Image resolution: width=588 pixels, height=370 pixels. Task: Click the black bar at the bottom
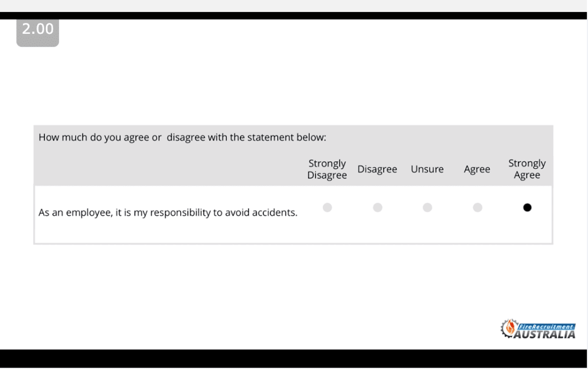[x=294, y=359]
